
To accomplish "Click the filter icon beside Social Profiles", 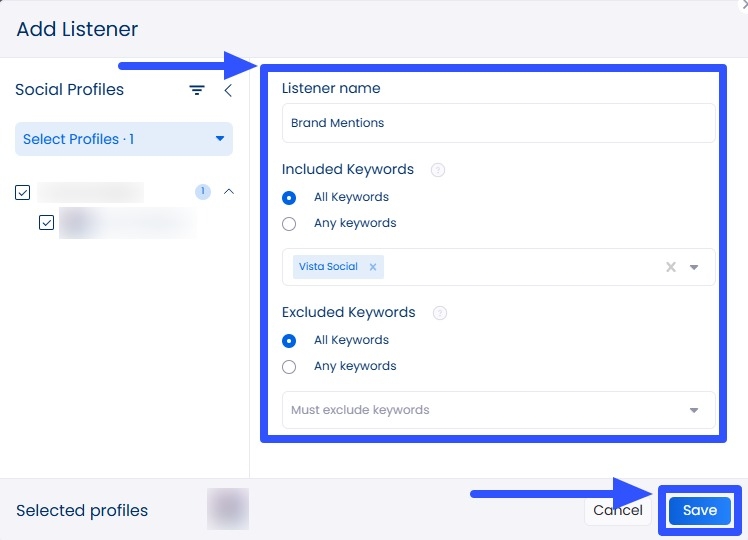I will 197,90.
